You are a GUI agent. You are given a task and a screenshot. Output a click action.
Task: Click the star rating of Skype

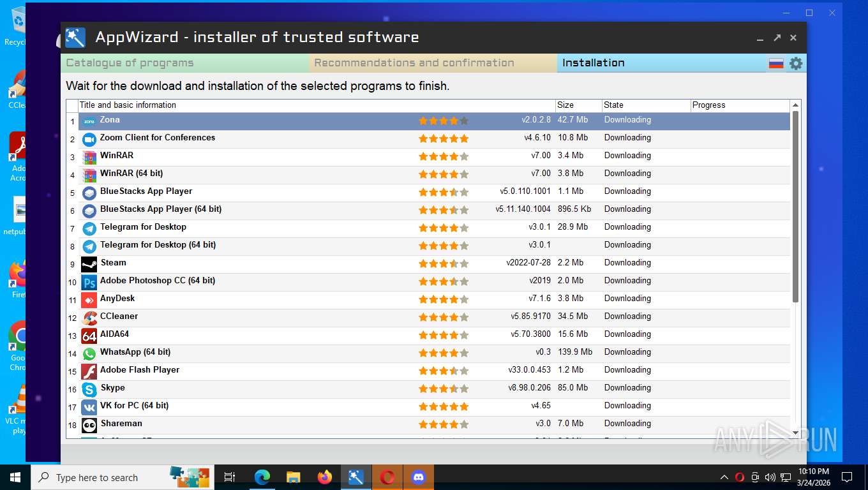[444, 389]
